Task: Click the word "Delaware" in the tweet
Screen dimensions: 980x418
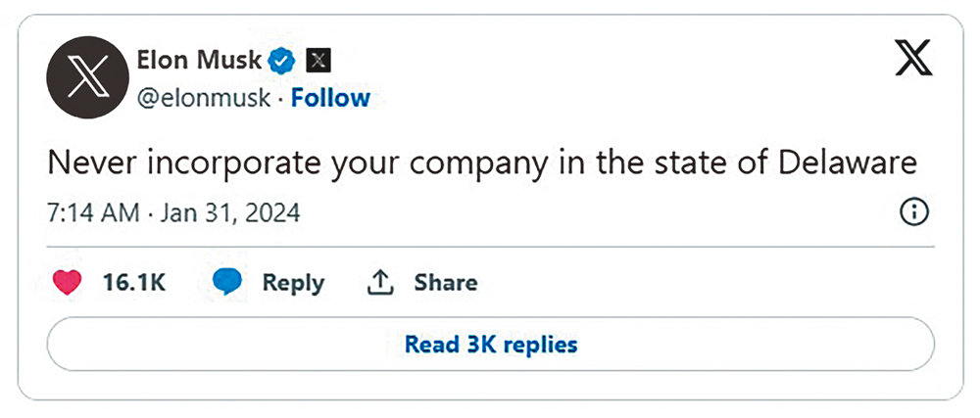Action: tap(848, 163)
